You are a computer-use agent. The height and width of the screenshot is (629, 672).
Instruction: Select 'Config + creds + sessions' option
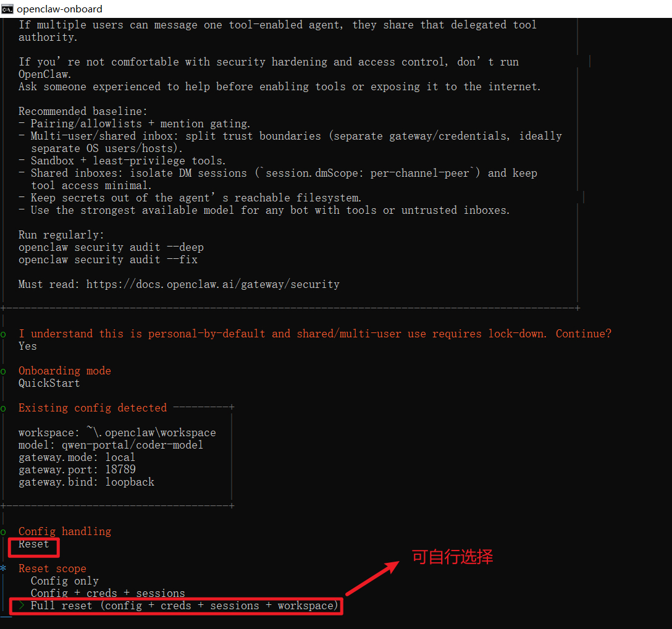(108, 593)
